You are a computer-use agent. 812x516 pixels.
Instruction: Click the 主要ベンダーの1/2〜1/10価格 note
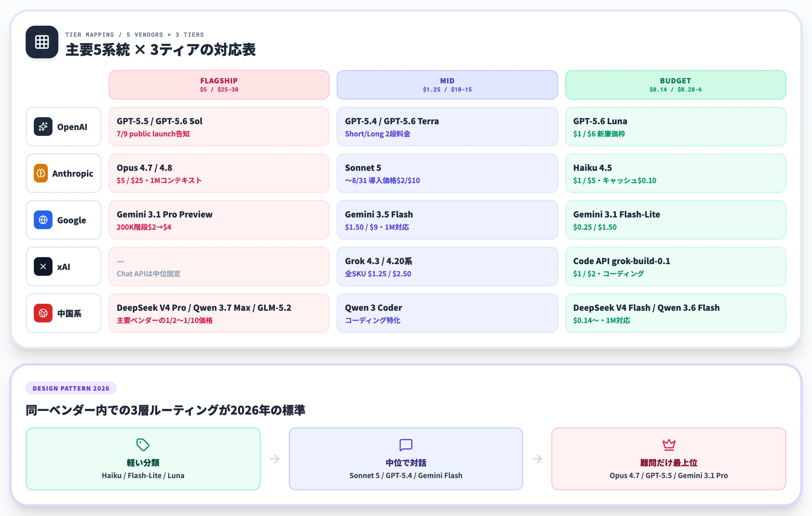(x=164, y=320)
